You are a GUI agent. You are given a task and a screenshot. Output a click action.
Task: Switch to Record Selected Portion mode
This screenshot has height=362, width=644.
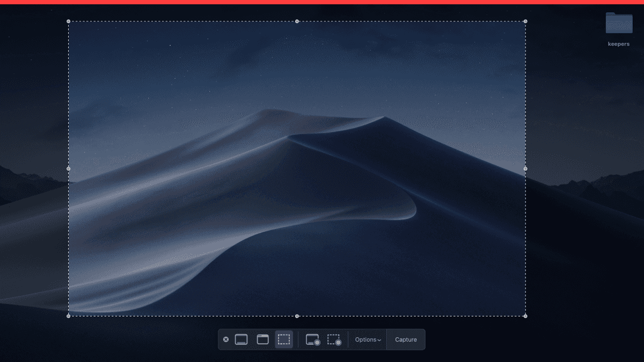click(x=334, y=339)
